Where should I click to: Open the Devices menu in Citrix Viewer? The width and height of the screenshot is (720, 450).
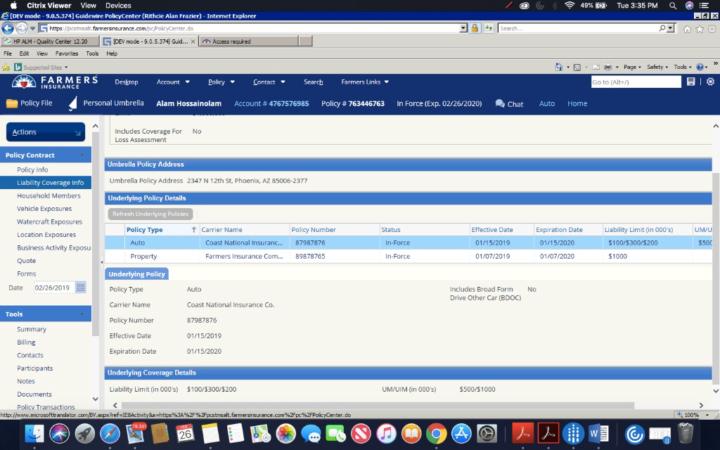click(118, 6)
